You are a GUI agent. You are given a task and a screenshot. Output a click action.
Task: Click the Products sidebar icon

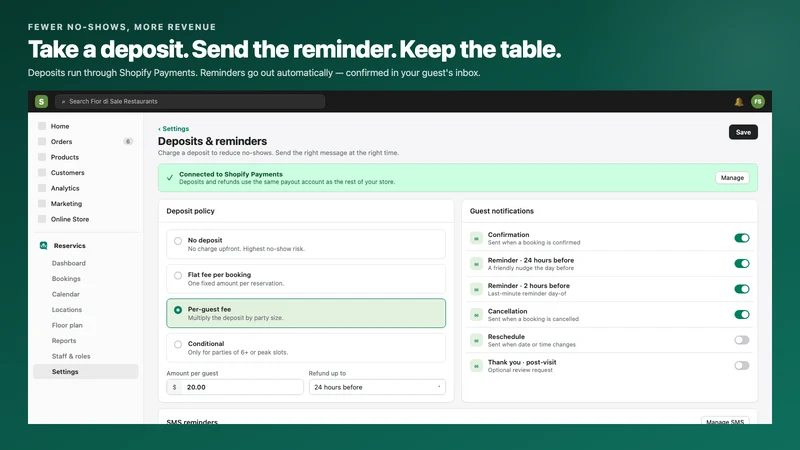[42, 157]
